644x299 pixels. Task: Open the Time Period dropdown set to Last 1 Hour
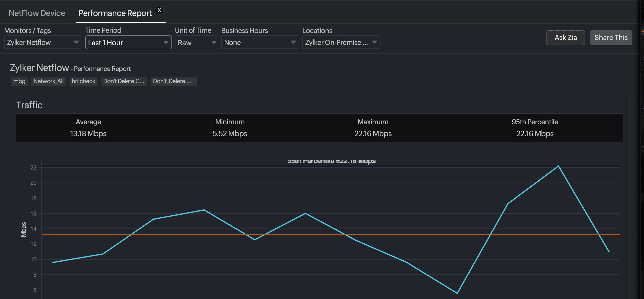pyautogui.click(x=128, y=42)
